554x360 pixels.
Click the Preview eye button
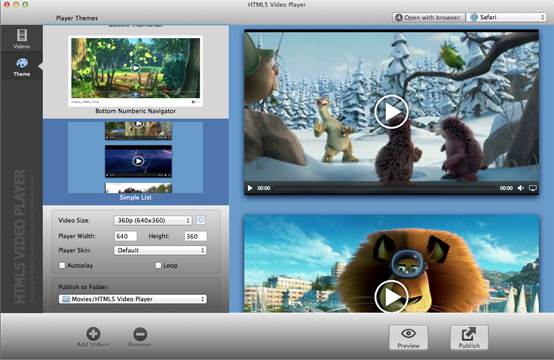point(408,338)
